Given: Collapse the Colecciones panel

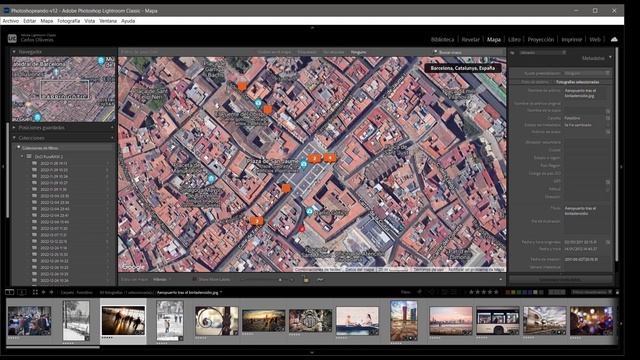Looking at the screenshot, I should tap(14, 138).
